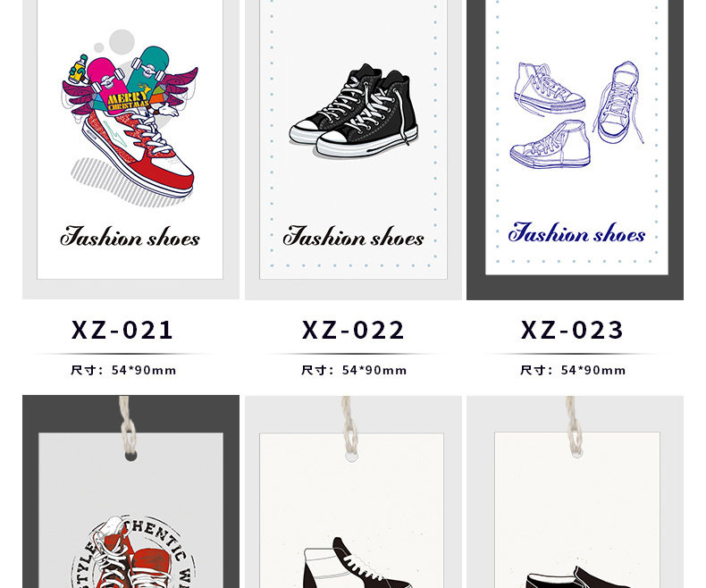The image size is (706, 588).
Task: Click the size label under XZ-022
Action: [x=354, y=370]
